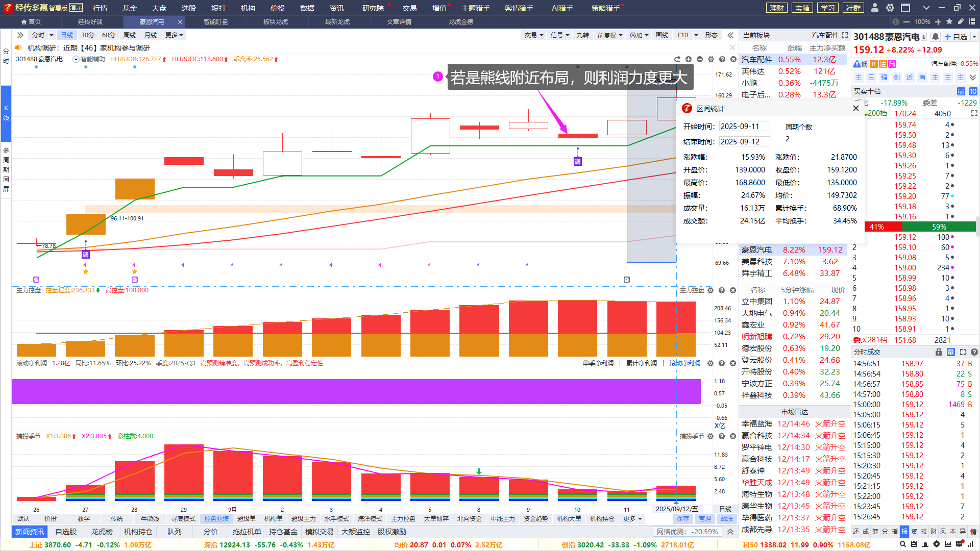Click favorites star icon in toolbar

(949, 22)
